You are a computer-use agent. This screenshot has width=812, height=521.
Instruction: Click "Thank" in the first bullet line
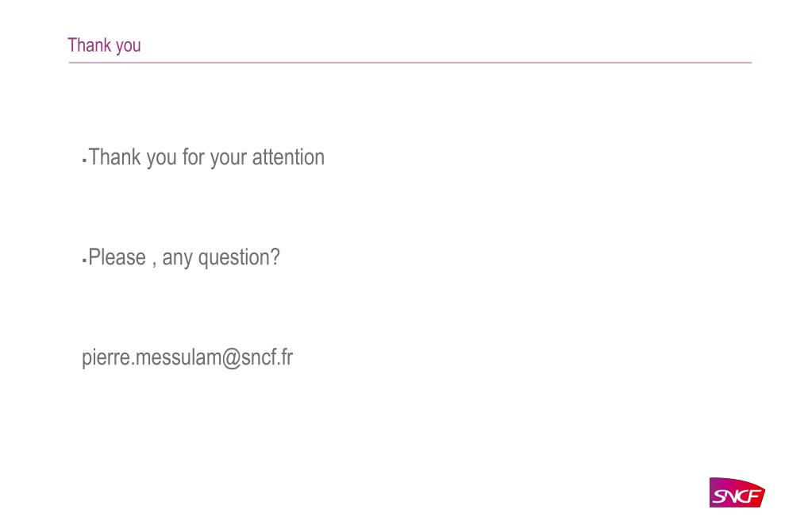[114, 157]
